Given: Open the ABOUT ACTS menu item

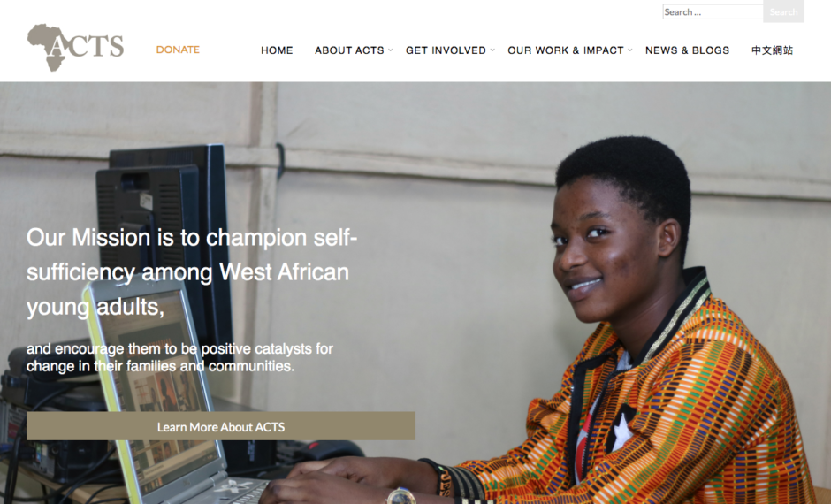Looking at the screenshot, I should 349,50.
